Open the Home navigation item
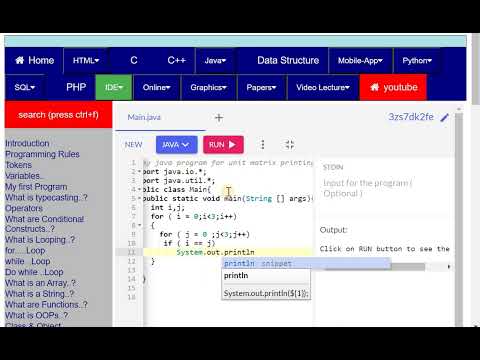Image resolution: width=480 pixels, height=360 pixels. 34,60
